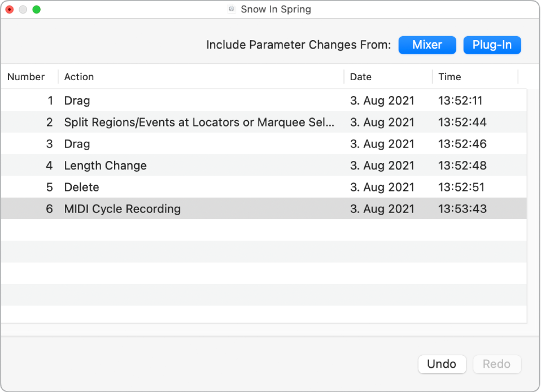Select the Delete history entry
Image resolution: width=541 pixels, height=392 pixels.
81,187
